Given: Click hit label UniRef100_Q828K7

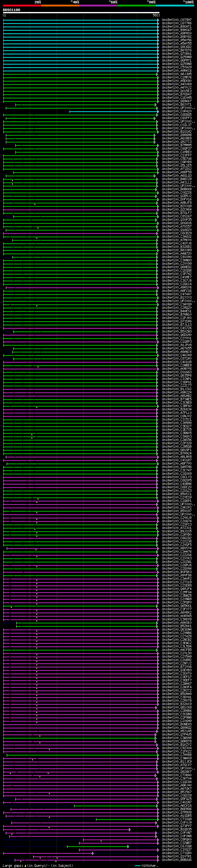Looking at the screenshot, I should click(177, 772).
